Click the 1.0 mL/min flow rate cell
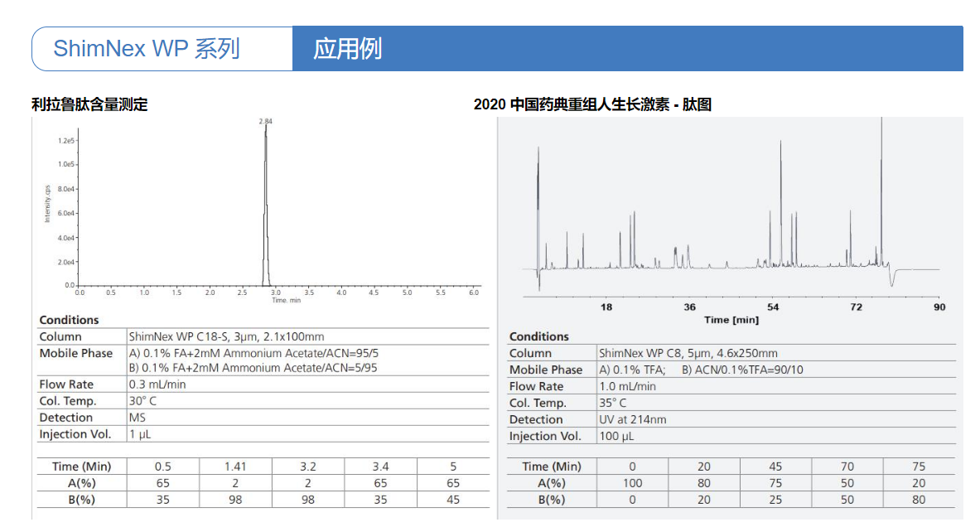The image size is (980, 527). tap(627, 386)
